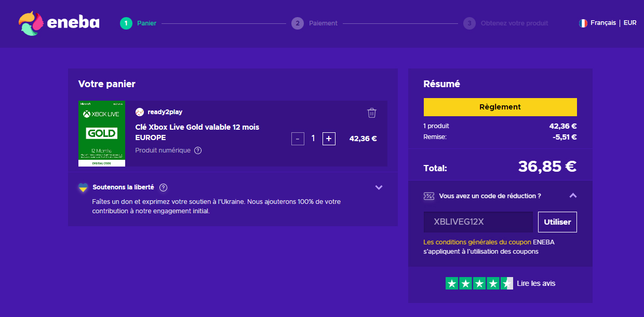Viewport: 644px width, 317px height.
Task: Click the XBLIVEG12X coupon code field
Action: click(x=478, y=222)
